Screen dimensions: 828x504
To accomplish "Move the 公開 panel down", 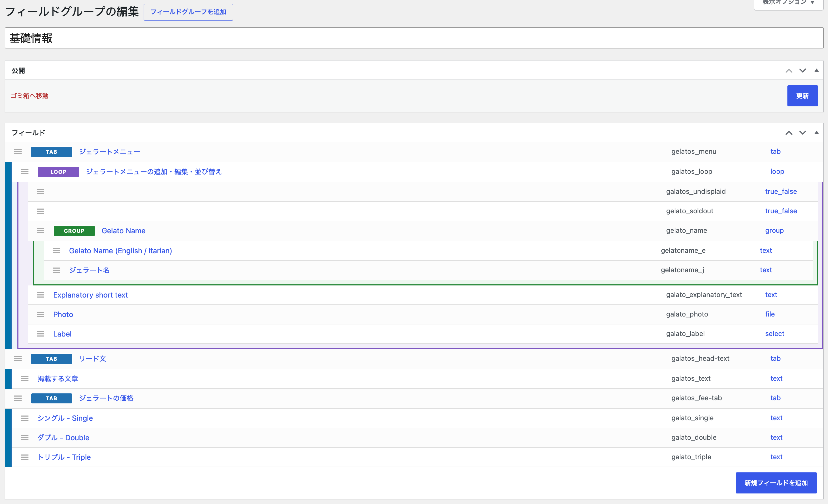I will [802, 71].
